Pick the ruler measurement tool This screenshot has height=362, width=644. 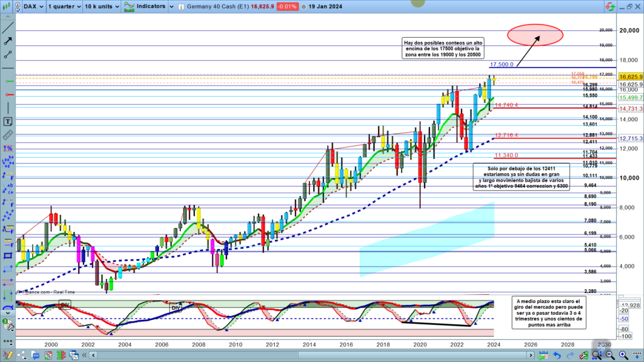coord(8,134)
